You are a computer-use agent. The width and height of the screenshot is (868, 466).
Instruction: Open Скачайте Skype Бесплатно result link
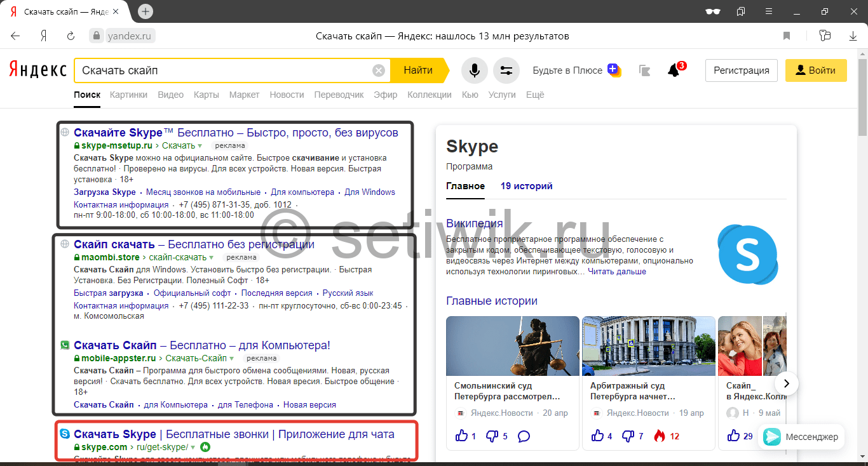tap(236, 133)
